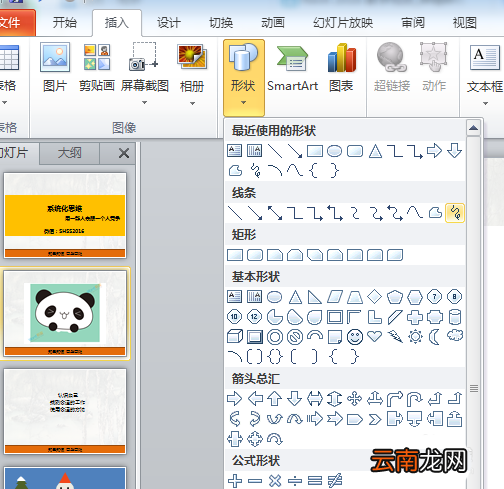
Task: Pick the Cloud basic shape
Action: point(455,335)
